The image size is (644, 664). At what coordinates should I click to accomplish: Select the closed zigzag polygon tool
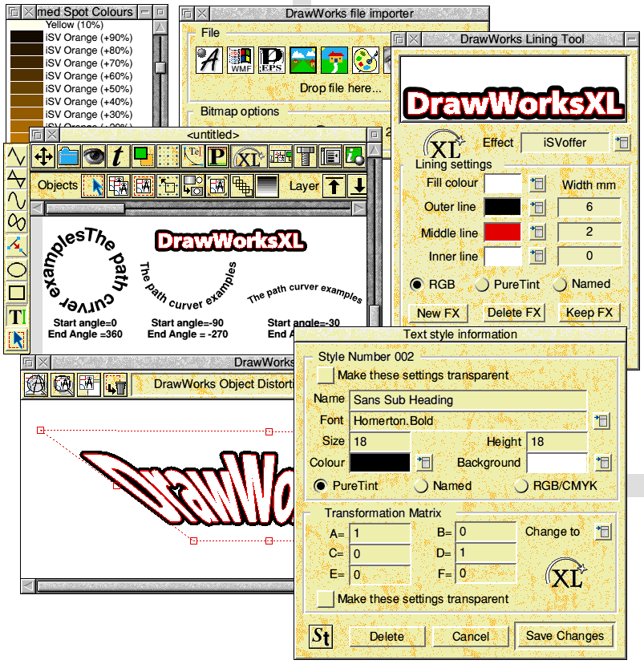pyautogui.click(x=17, y=179)
